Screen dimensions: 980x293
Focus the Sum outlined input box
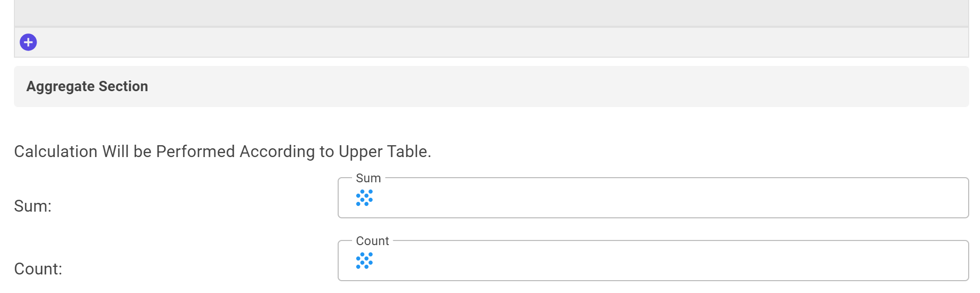653,198
